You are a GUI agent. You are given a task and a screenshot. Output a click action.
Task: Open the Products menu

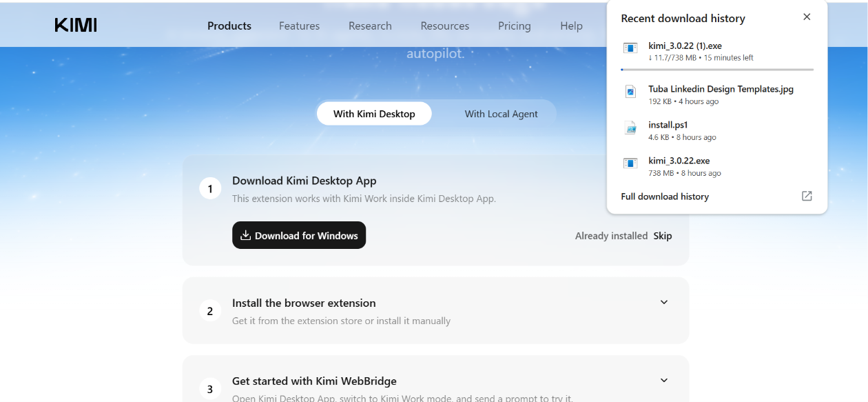pyautogui.click(x=229, y=26)
